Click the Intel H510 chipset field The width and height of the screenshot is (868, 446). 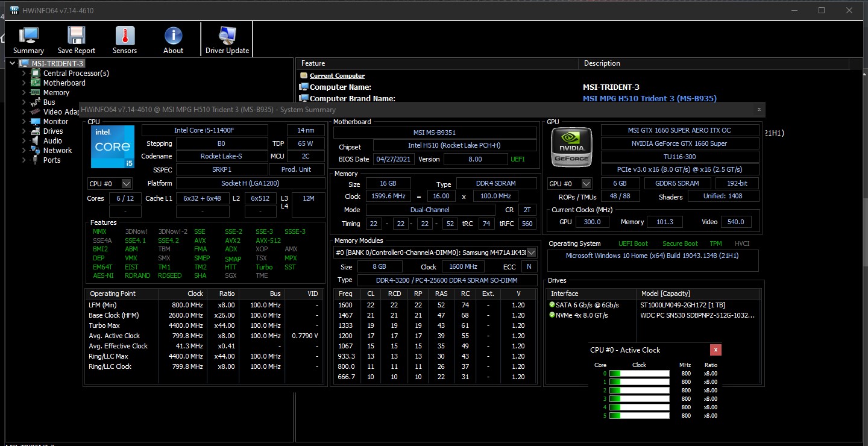454,145
